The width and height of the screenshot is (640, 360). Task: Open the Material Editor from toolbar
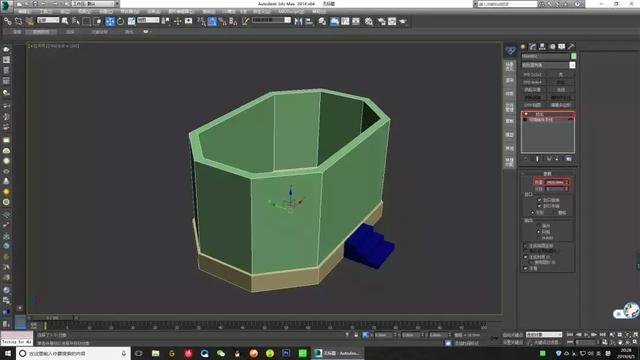pyautogui.click(x=369, y=21)
